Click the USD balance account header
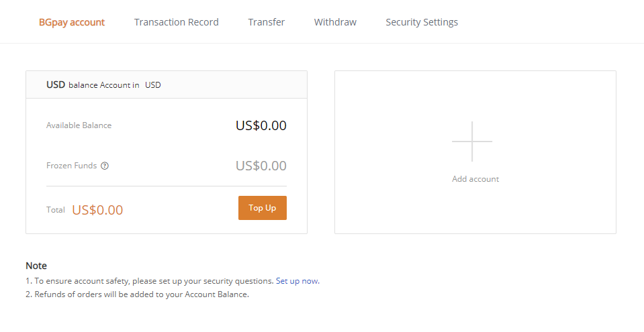Image resolution: width=644 pixels, height=332 pixels. point(167,85)
